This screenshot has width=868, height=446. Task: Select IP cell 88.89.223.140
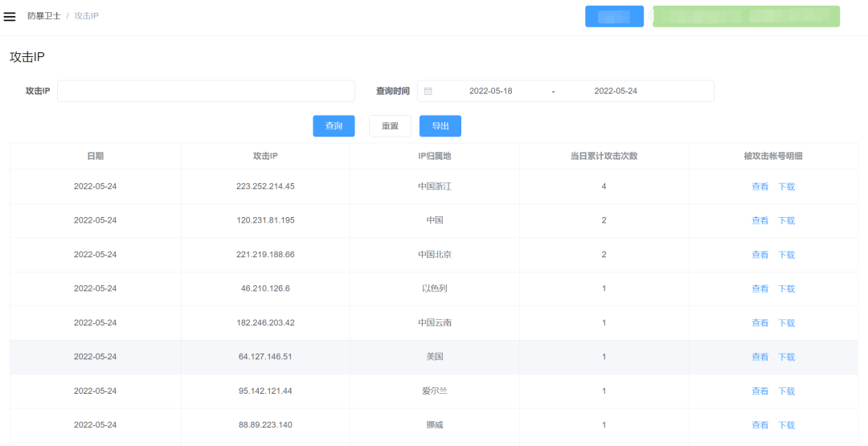click(265, 425)
